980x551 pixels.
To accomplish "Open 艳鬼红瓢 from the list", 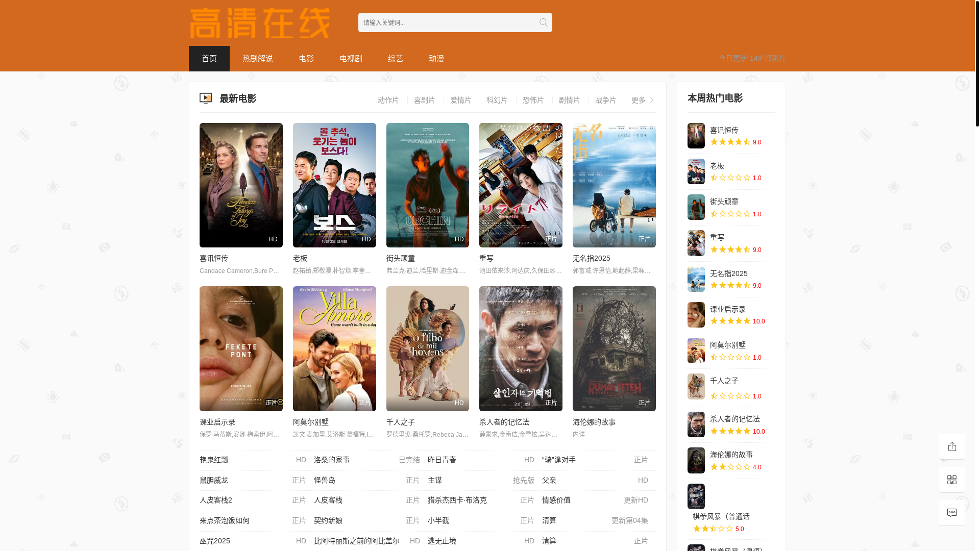I will click(x=214, y=460).
